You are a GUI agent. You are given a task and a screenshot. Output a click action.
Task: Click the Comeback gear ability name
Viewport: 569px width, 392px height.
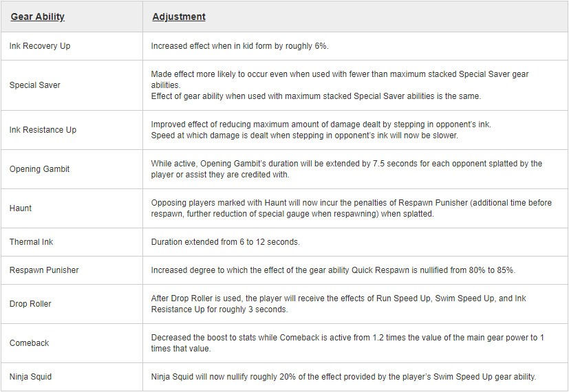pyautogui.click(x=30, y=343)
